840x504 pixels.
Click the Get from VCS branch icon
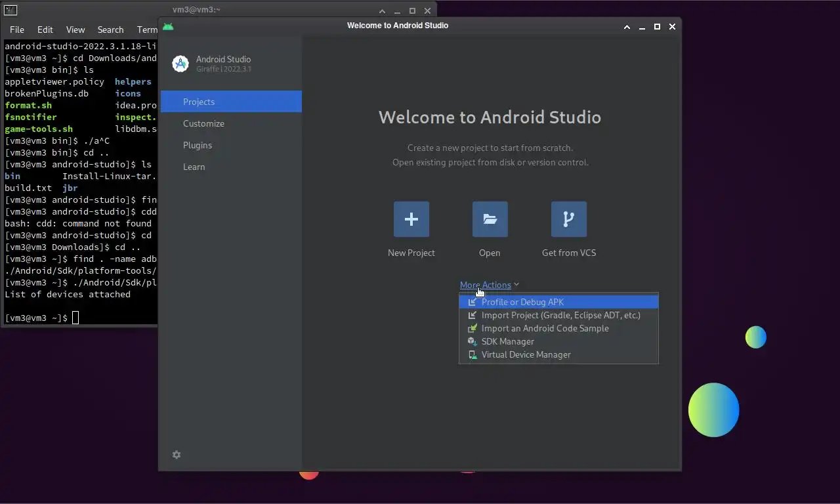(x=569, y=219)
